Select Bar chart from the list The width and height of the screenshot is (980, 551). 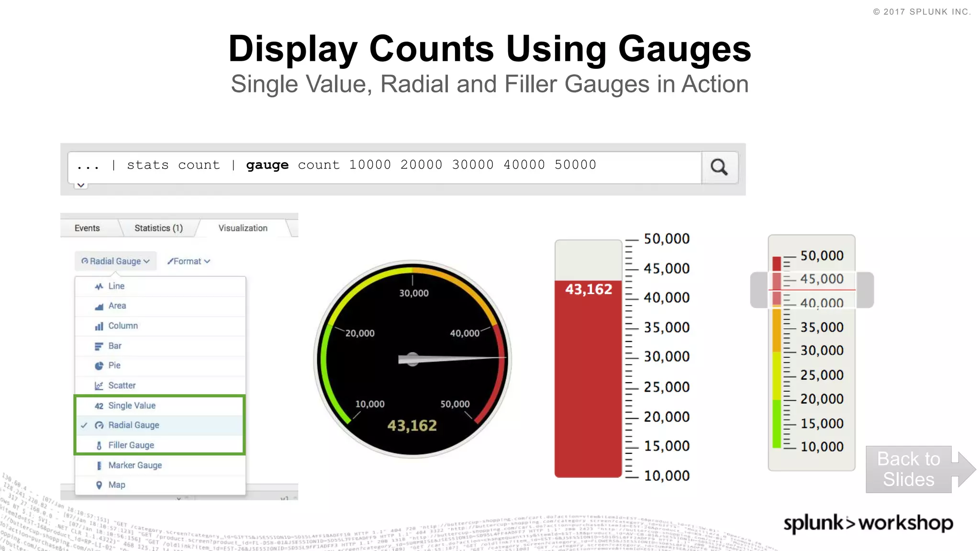[x=160, y=346]
